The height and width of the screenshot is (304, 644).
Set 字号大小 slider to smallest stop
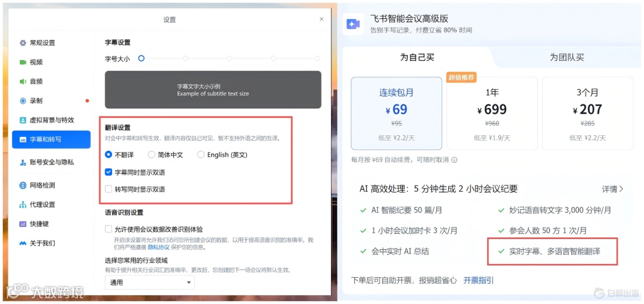[x=141, y=59]
